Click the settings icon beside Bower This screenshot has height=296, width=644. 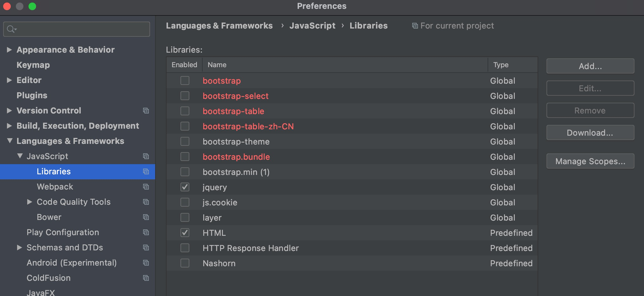[146, 217]
